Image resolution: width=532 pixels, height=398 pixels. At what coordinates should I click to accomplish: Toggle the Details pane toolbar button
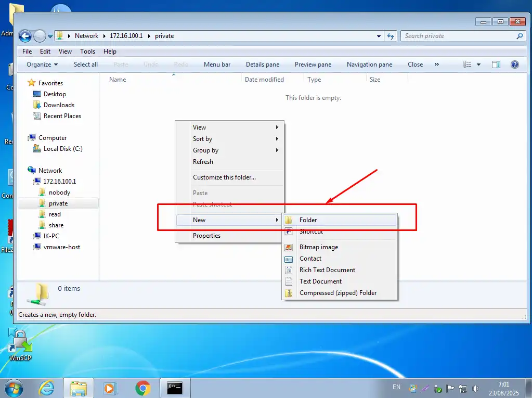[262, 65]
